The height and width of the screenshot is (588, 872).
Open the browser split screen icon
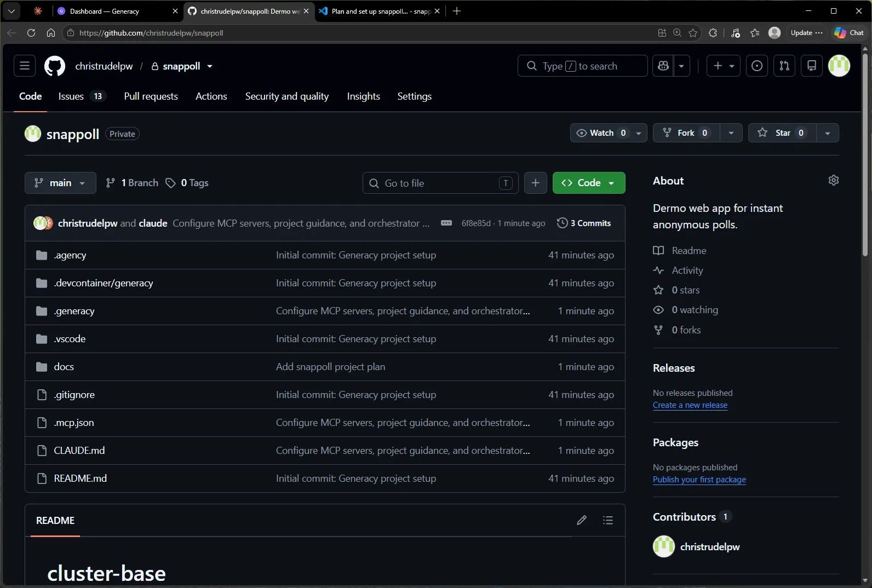(662, 33)
